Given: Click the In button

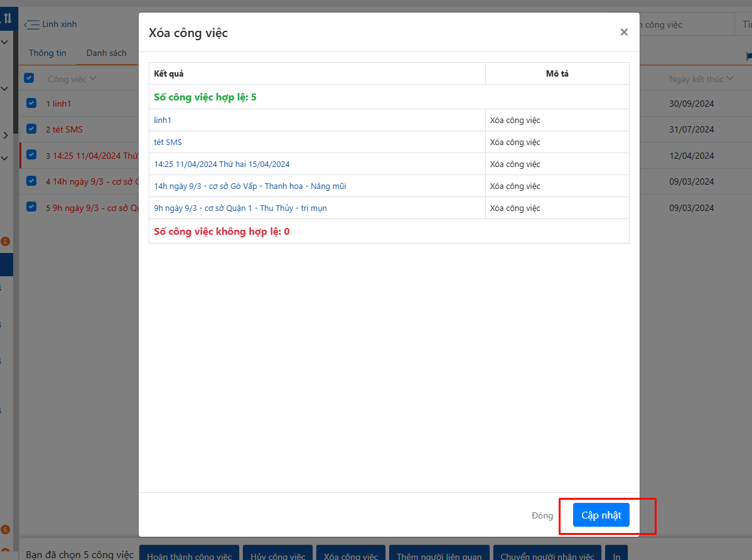Looking at the screenshot, I should [616, 554].
